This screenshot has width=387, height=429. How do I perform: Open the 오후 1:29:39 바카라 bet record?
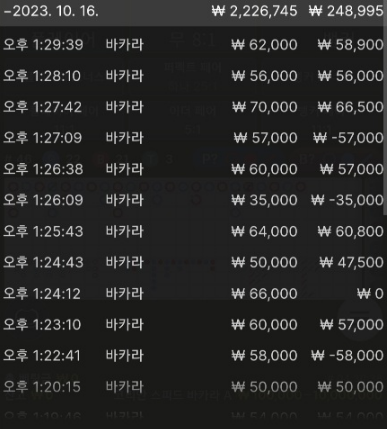[x=193, y=45]
